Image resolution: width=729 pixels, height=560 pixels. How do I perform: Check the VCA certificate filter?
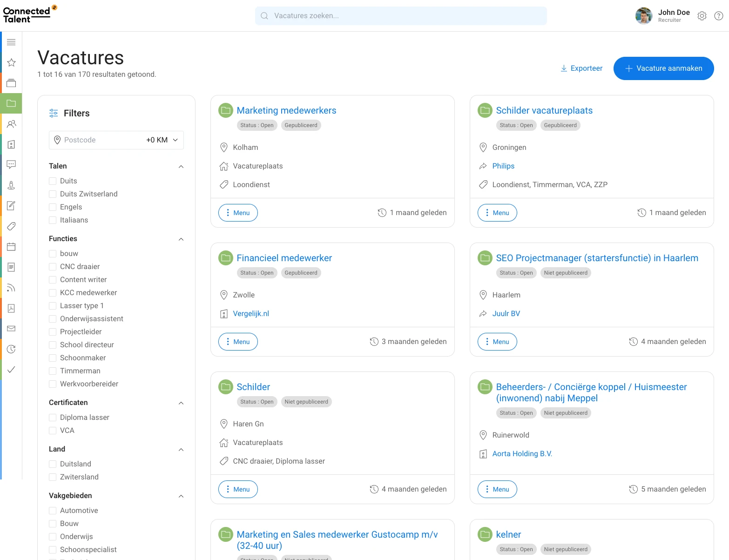point(53,430)
